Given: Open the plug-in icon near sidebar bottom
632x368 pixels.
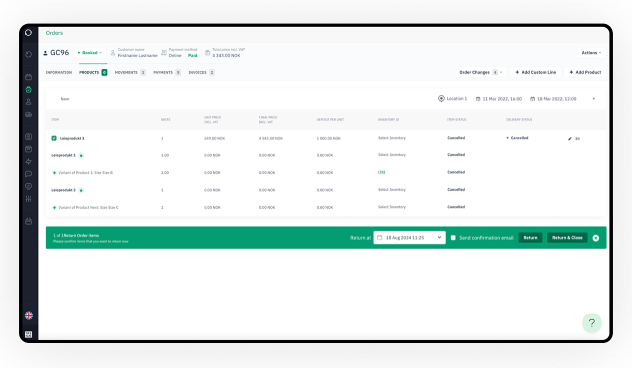Looking at the screenshot, I should (29, 221).
